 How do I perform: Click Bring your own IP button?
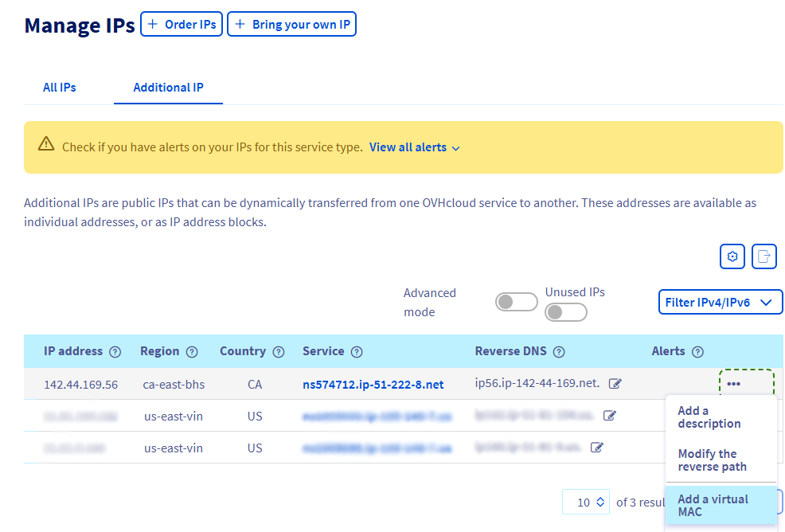(292, 24)
